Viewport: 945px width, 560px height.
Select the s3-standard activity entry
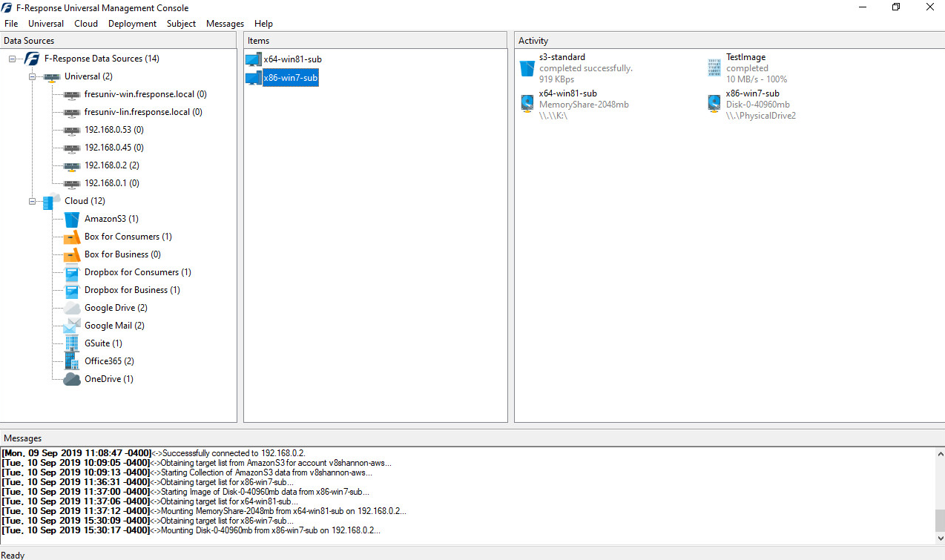pos(562,57)
